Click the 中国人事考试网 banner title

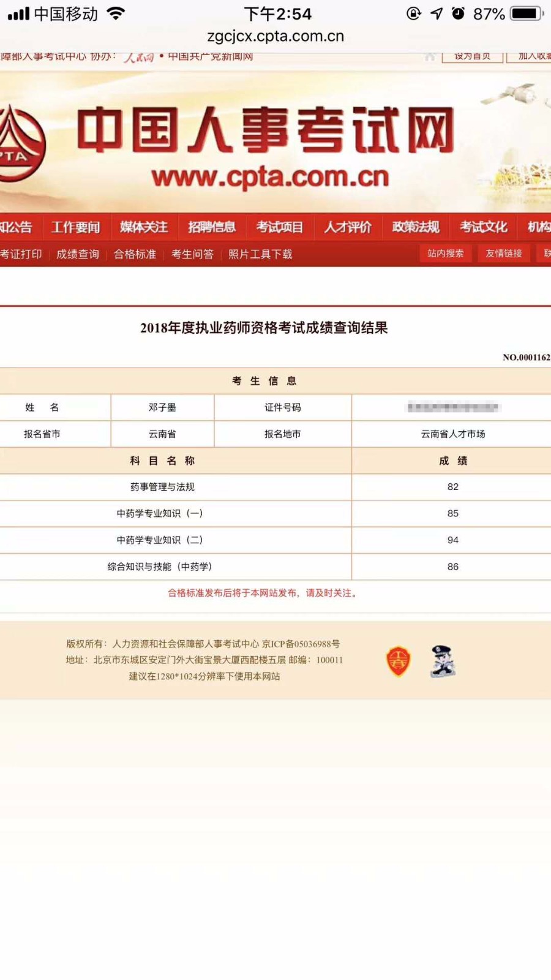click(x=265, y=130)
